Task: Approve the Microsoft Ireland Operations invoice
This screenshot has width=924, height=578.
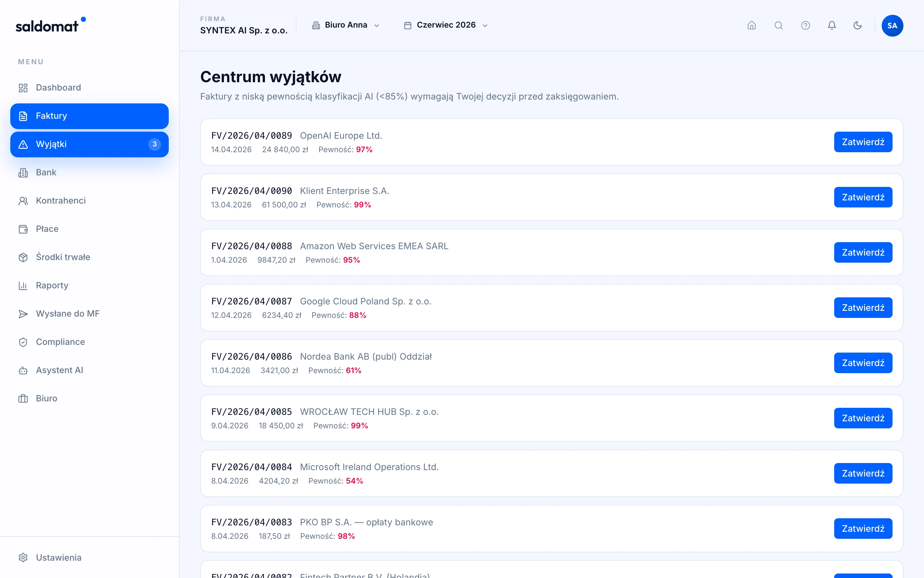Action: click(x=863, y=474)
